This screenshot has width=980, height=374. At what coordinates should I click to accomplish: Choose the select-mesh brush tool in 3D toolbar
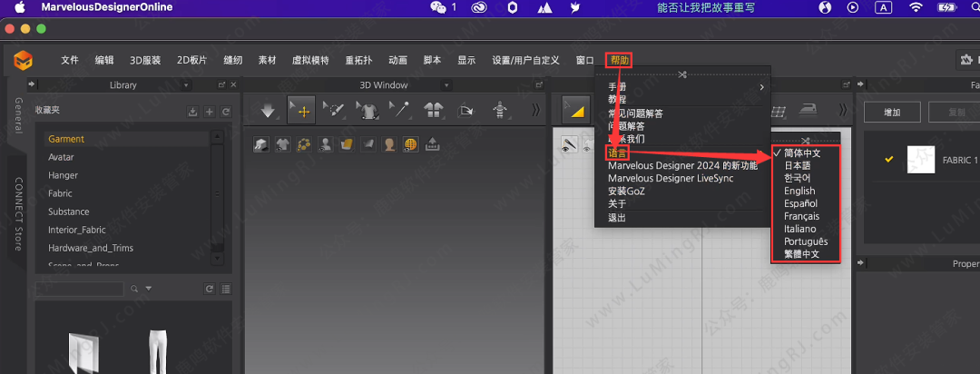[334, 110]
